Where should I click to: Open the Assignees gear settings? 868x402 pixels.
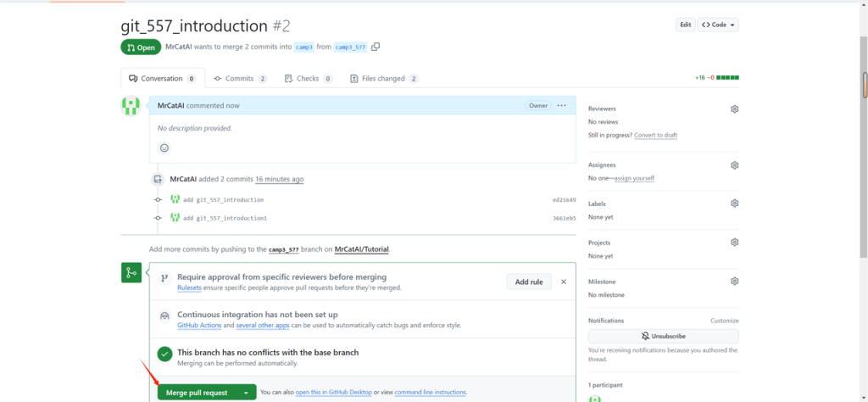click(735, 165)
